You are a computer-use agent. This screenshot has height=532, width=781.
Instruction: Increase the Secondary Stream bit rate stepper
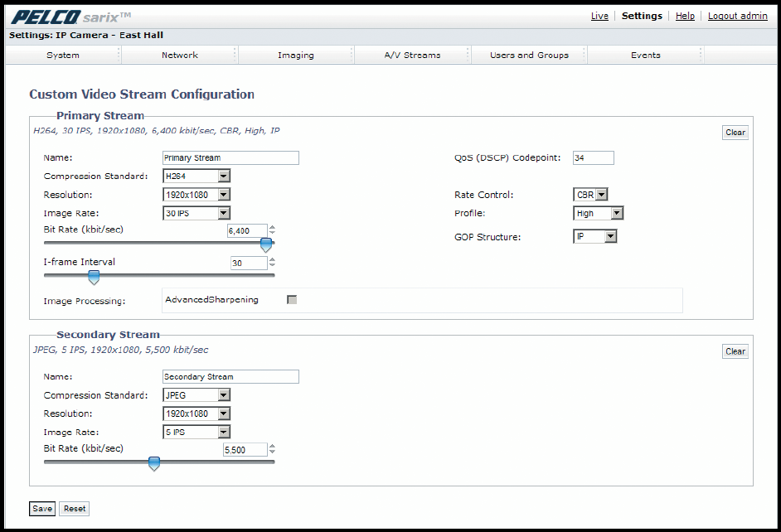click(x=273, y=447)
